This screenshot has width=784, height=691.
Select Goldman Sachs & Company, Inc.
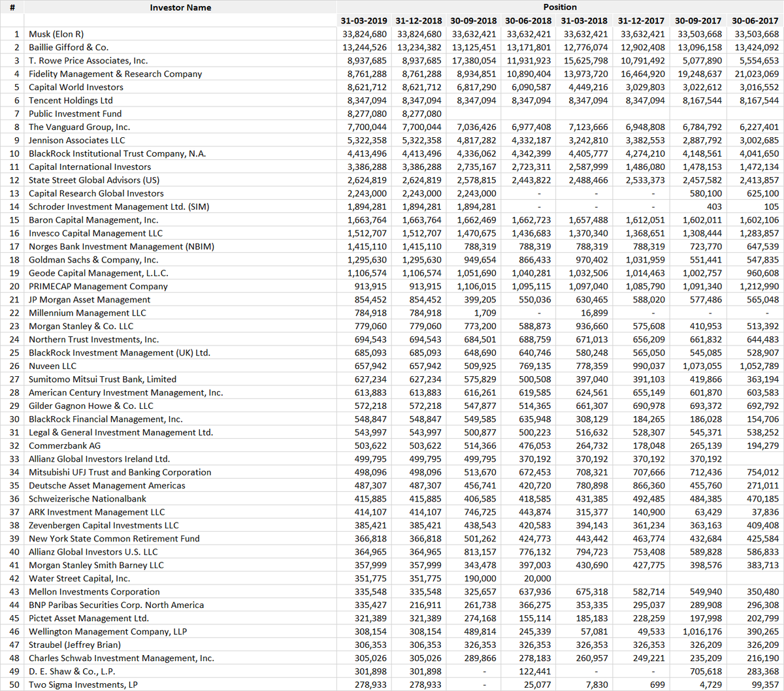(93, 260)
